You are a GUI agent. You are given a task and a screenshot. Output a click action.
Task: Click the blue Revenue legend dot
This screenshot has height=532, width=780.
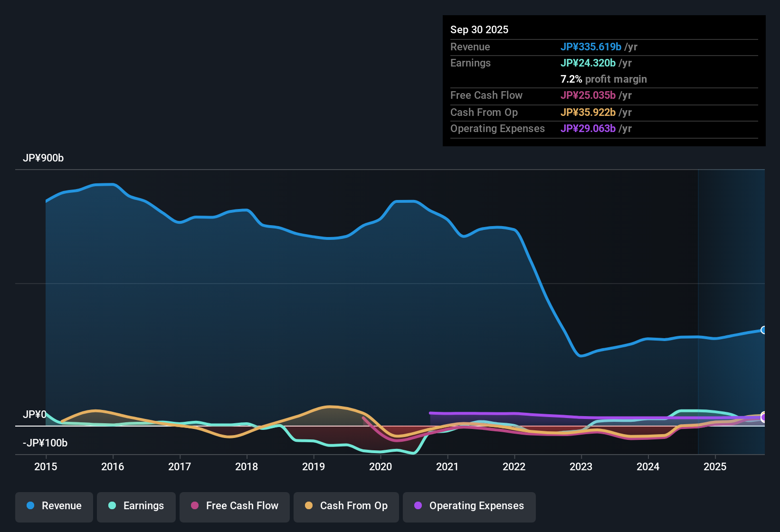click(x=30, y=506)
